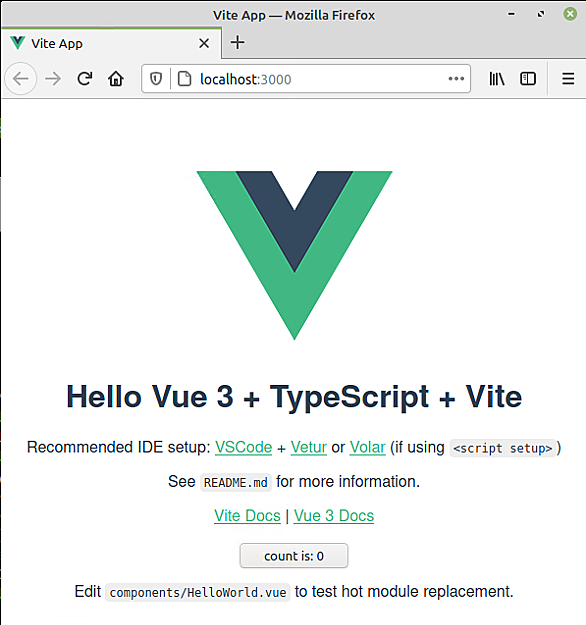The width and height of the screenshot is (586, 625).
Task: Open page actions three-dots menu
Action: 456,79
